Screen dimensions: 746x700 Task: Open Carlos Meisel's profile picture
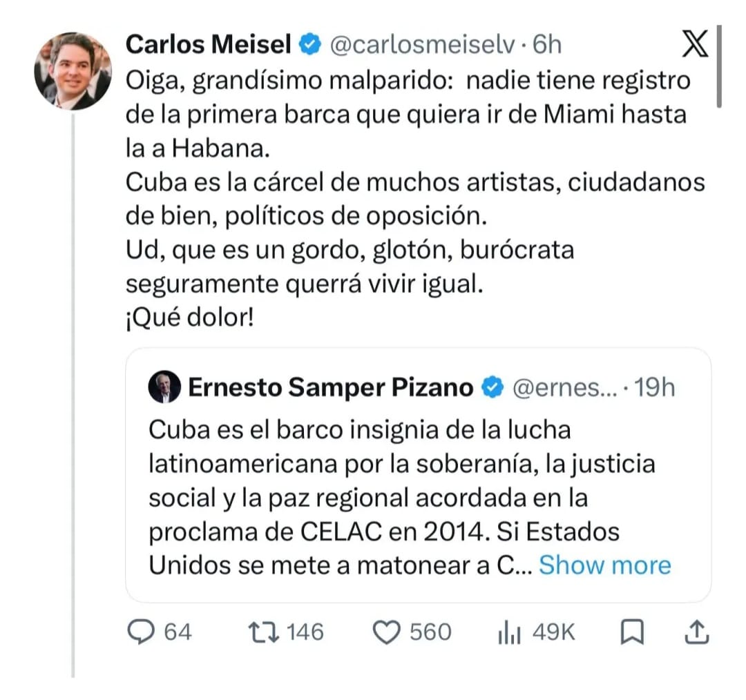coord(73,71)
